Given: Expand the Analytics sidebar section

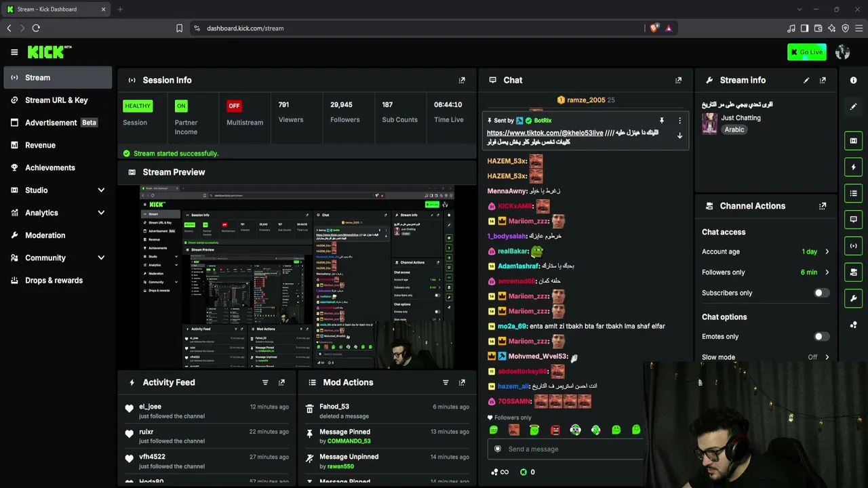Looking at the screenshot, I should click(x=101, y=213).
